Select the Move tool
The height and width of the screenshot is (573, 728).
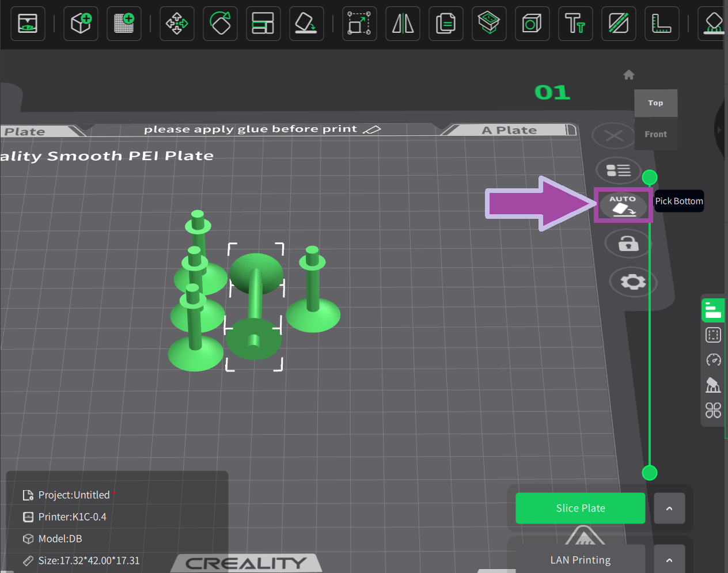point(177,24)
